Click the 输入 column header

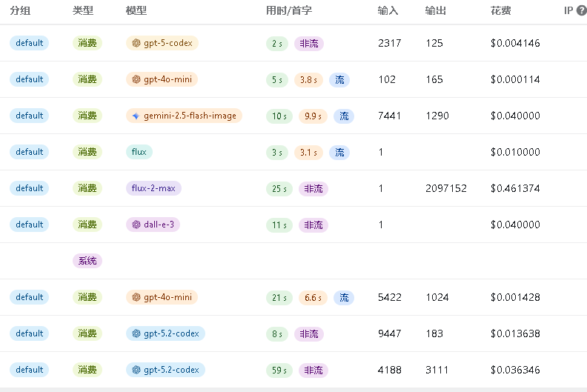(388, 10)
